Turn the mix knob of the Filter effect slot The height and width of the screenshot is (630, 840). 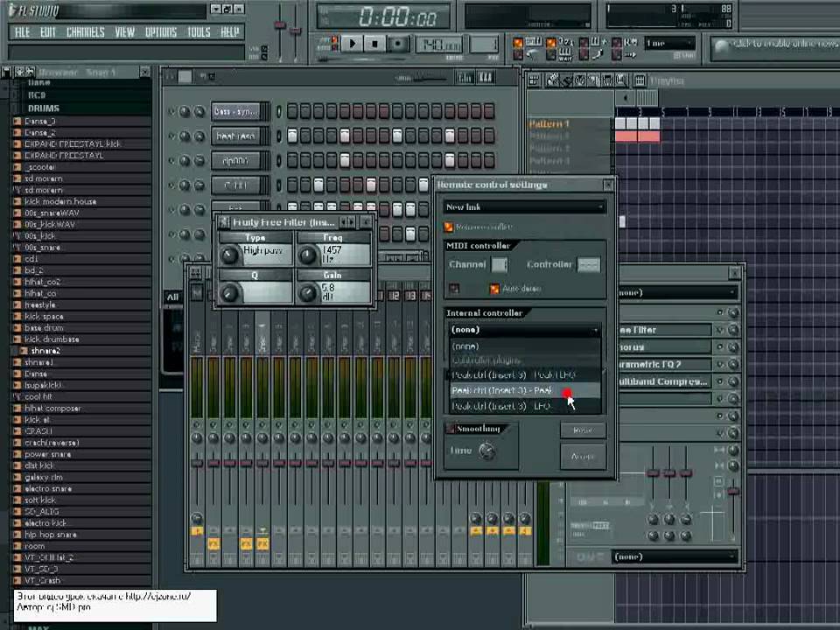[733, 330]
